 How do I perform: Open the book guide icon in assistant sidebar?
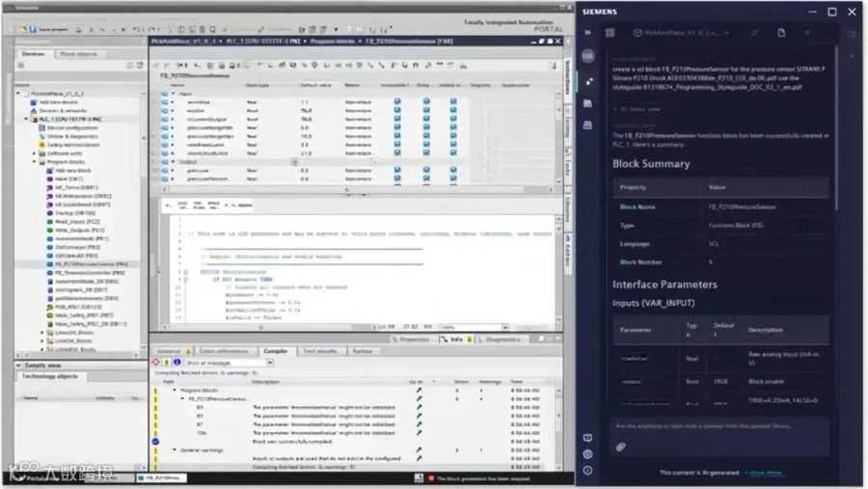(x=588, y=438)
